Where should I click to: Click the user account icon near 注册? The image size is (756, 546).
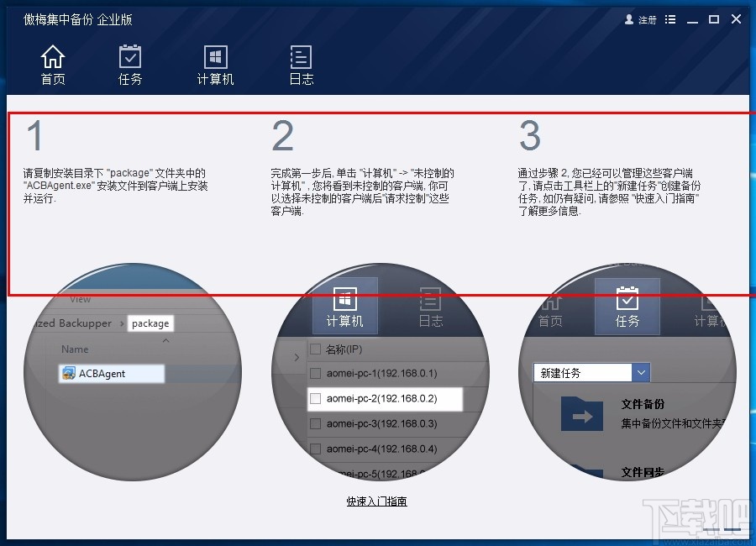pyautogui.click(x=630, y=18)
